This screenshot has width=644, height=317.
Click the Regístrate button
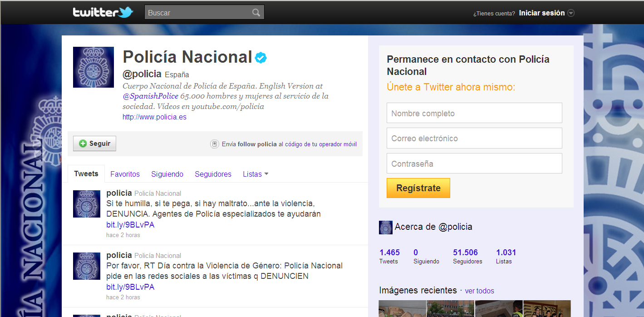[418, 188]
